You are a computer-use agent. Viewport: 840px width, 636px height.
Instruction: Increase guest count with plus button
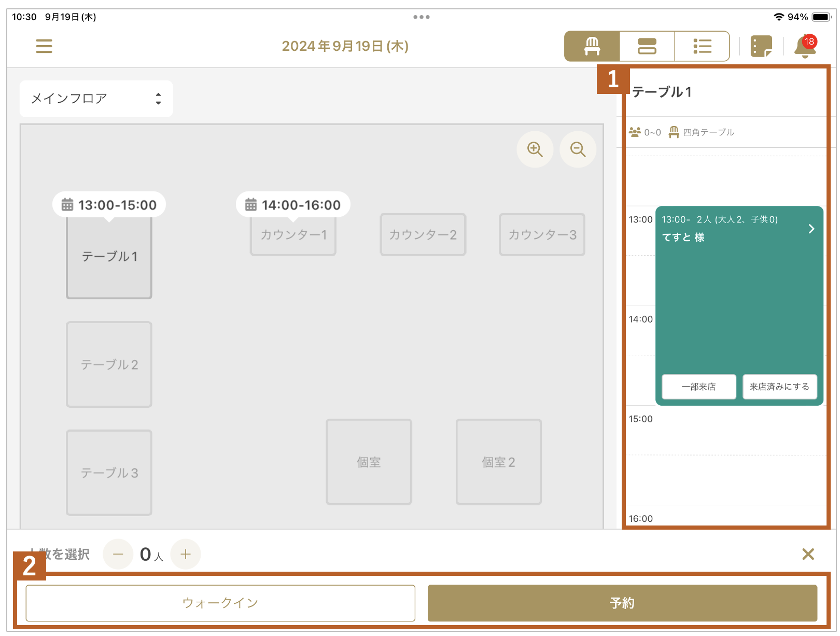[x=186, y=554]
